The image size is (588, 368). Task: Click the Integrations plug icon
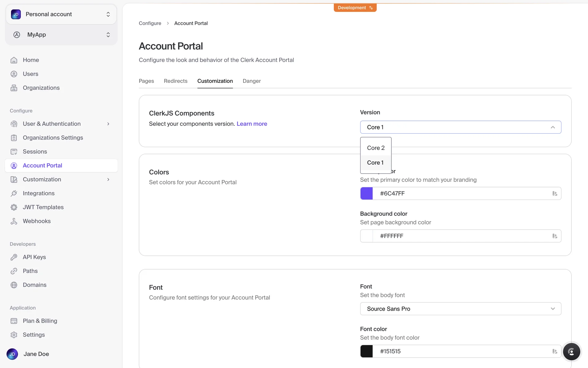click(x=14, y=193)
